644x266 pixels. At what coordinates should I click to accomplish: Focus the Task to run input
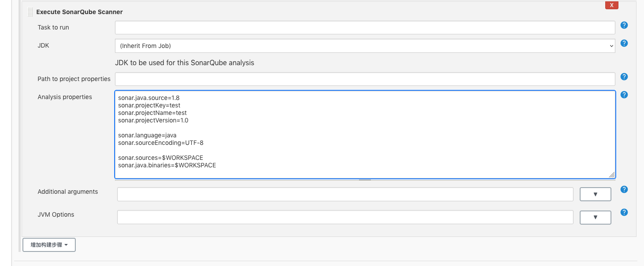coord(365,28)
